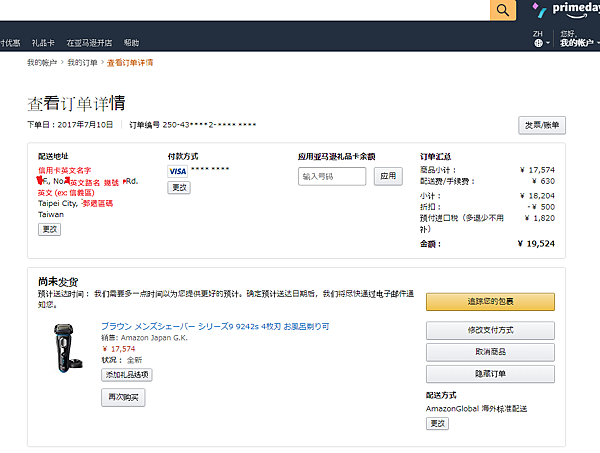The height and width of the screenshot is (453, 600).
Task: Click the 修改支付方式 button
Action: point(490,330)
